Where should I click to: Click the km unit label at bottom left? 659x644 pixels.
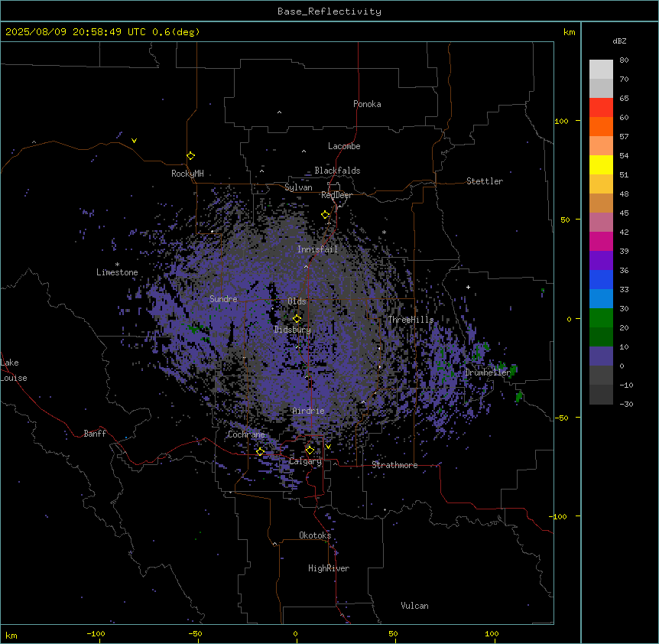[x=11, y=635]
